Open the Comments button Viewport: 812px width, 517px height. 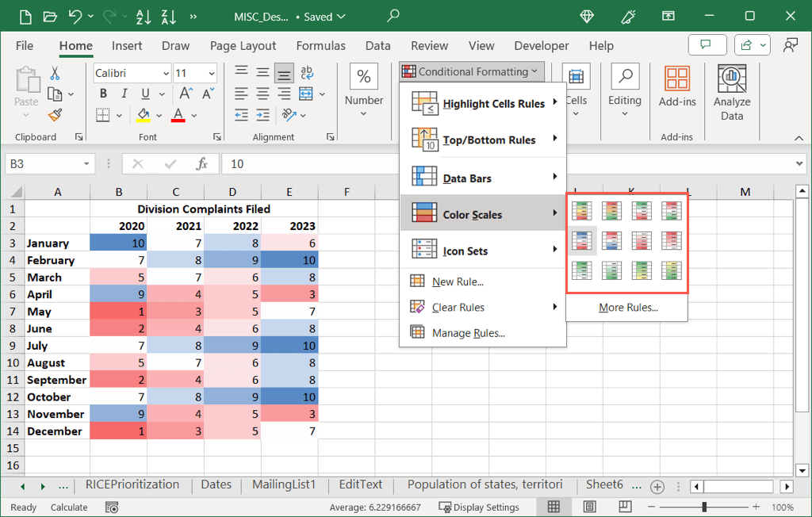coord(707,45)
